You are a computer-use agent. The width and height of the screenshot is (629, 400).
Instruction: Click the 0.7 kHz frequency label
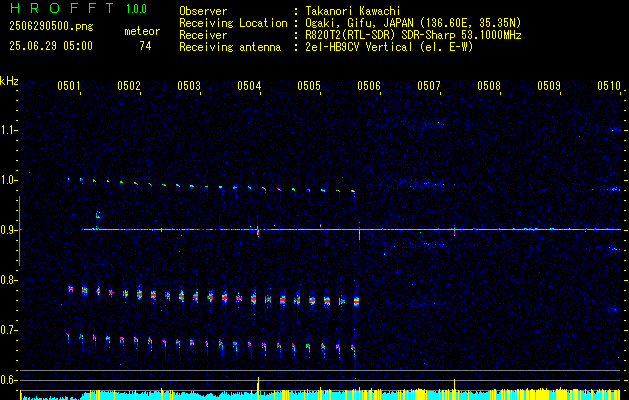coord(7,330)
